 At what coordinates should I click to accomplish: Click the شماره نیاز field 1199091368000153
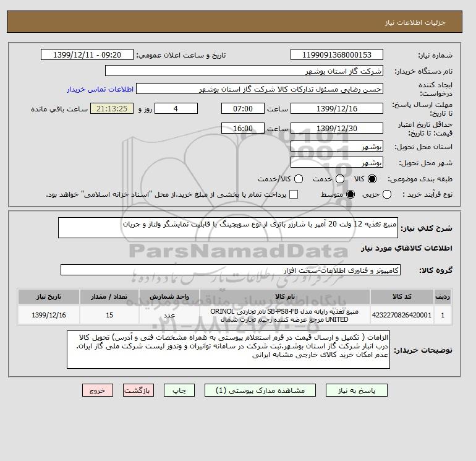[x=337, y=54]
